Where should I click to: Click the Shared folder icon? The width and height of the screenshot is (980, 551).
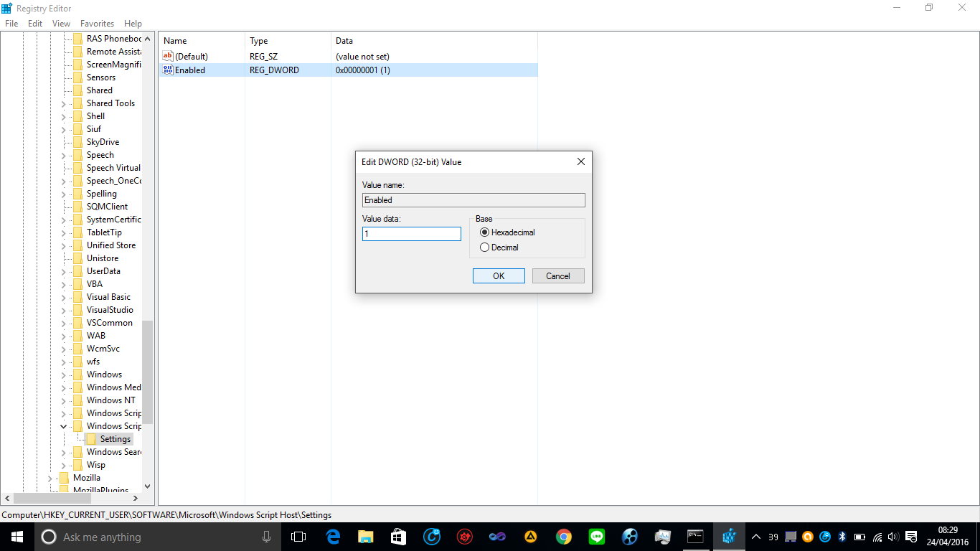pyautogui.click(x=77, y=90)
